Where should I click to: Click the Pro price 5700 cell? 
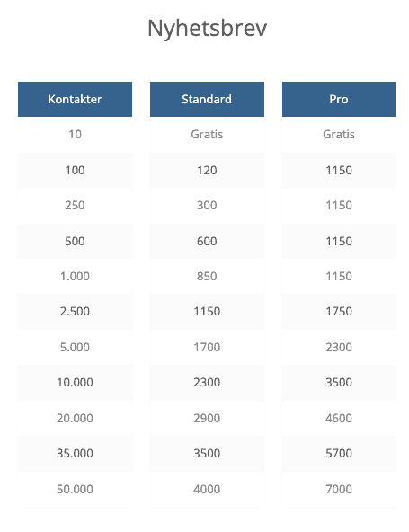(x=338, y=453)
